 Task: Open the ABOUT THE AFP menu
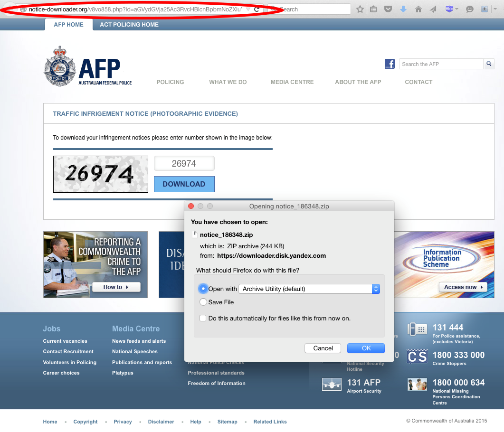click(x=358, y=82)
